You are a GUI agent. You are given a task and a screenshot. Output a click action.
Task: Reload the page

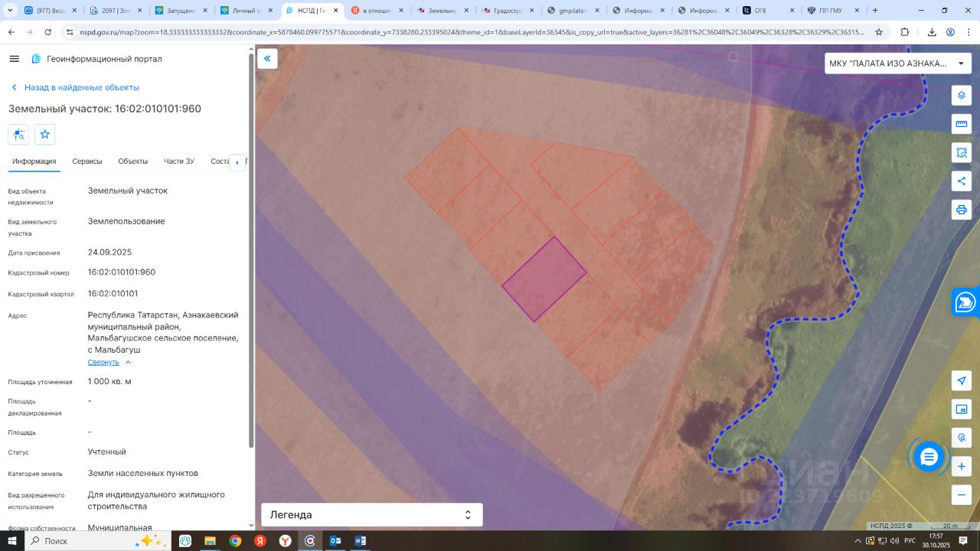48,32
